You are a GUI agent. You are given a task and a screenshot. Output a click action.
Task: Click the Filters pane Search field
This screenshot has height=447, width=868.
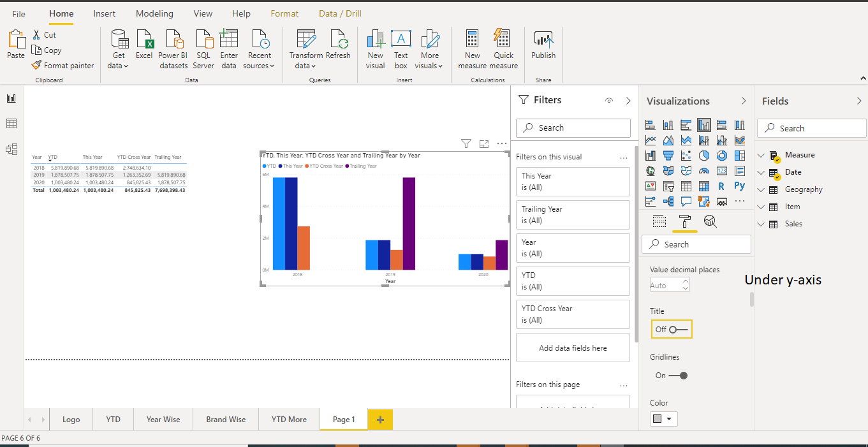(x=573, y=128)
